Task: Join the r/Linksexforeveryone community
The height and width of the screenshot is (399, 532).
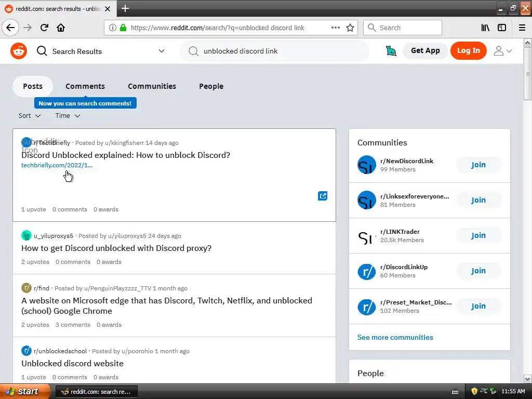Action: click(478, 200)
